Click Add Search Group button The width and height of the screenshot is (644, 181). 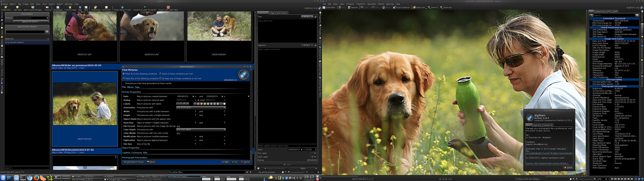(x=134, y=162)
